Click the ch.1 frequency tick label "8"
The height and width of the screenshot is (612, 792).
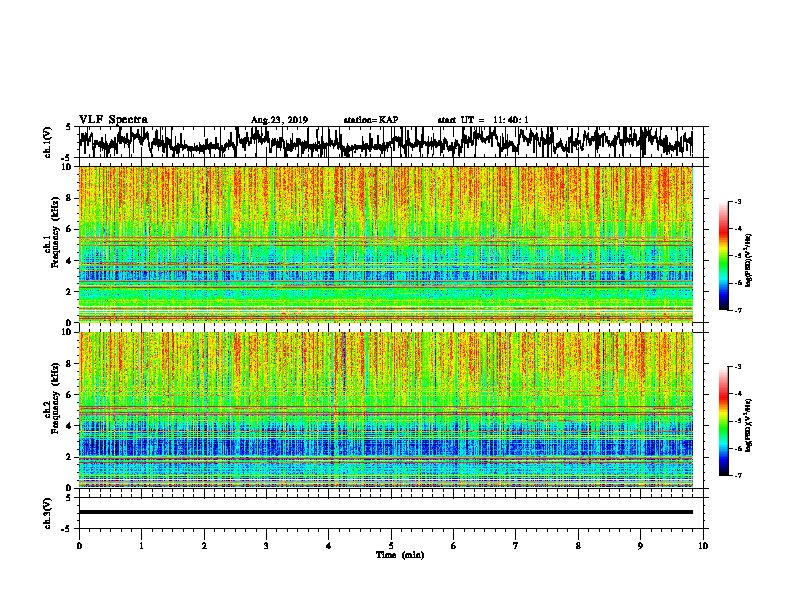tap(70, 198)
